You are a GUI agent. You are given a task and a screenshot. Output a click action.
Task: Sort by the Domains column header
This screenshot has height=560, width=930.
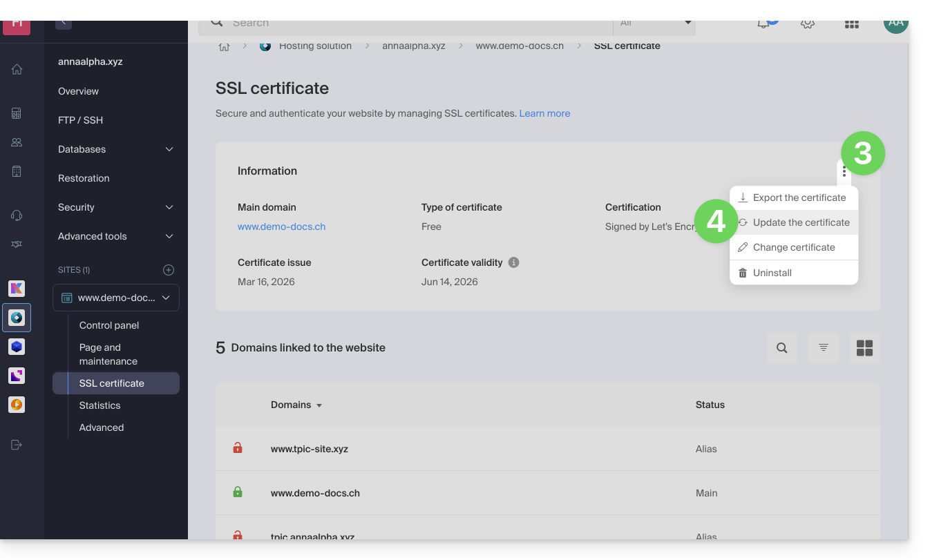296,405
